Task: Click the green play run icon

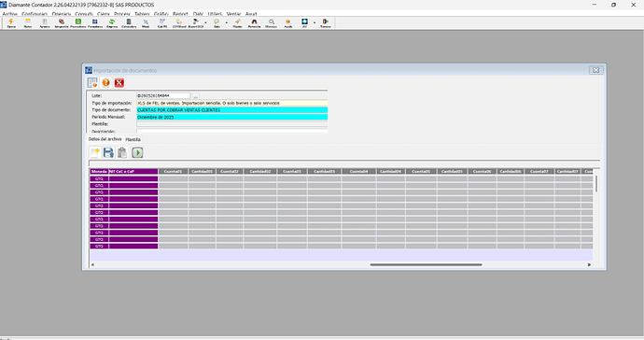Action: 137,152
